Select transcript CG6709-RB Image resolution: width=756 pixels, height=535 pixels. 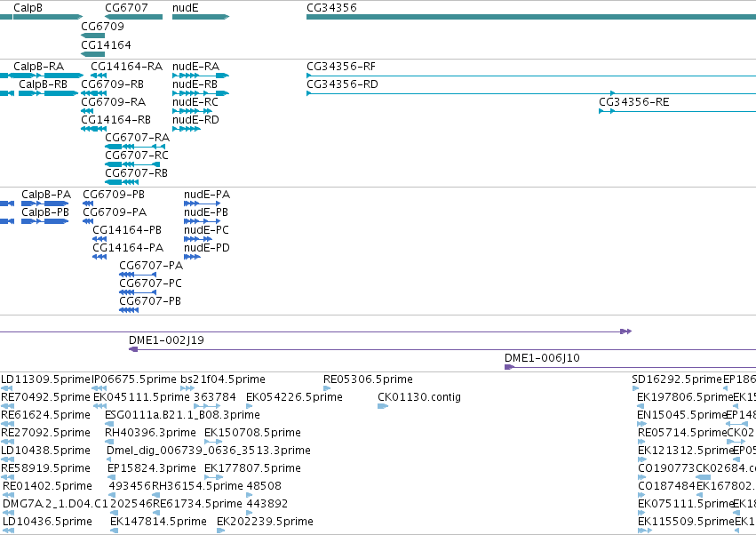pos(94,93)
